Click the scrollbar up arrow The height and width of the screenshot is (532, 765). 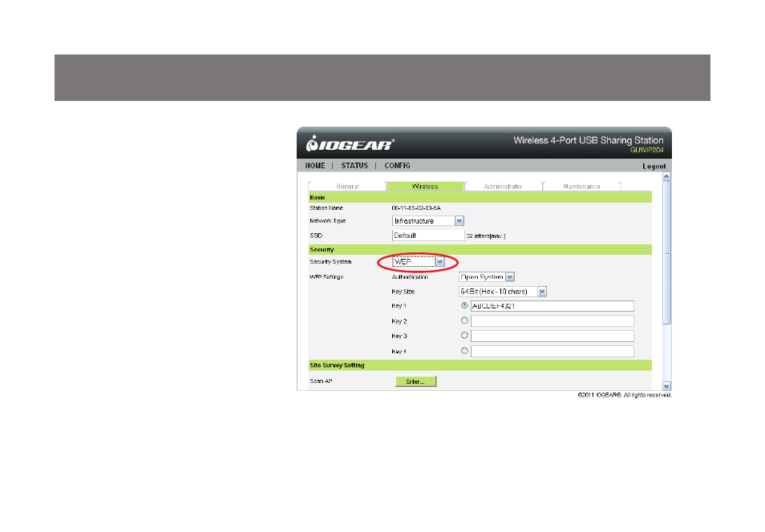coord(667,176)
